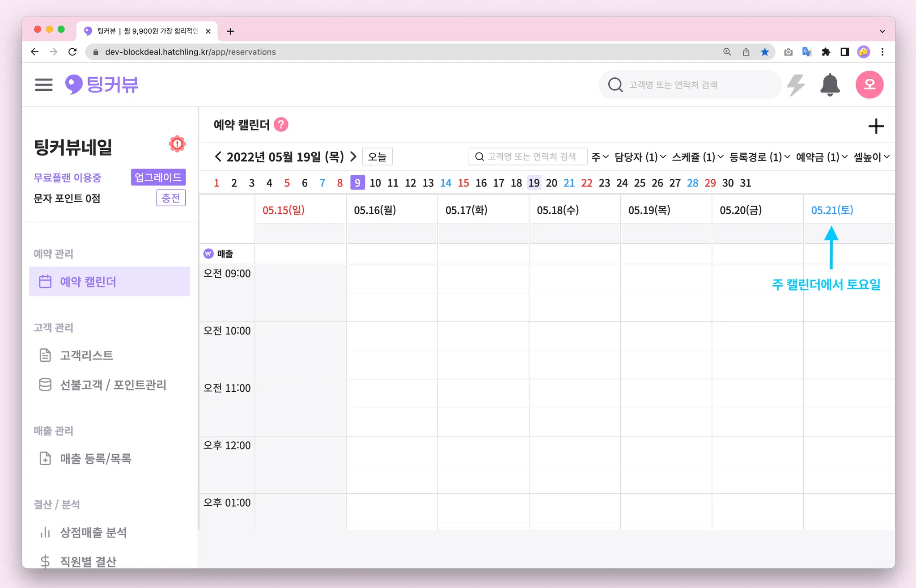Click the 오늘 today button
916x588 pixels.
[x=377, y=157]
